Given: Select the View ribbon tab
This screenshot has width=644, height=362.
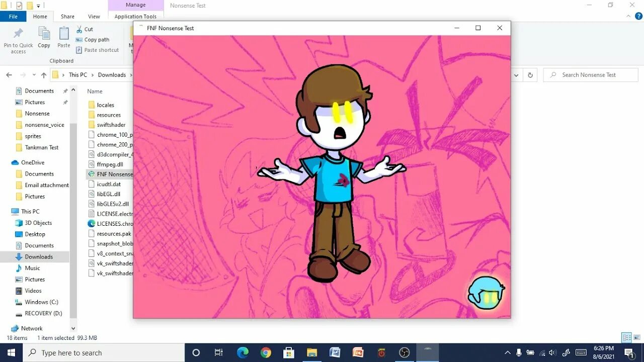Looking at the screenshot, I should point(94,17).
